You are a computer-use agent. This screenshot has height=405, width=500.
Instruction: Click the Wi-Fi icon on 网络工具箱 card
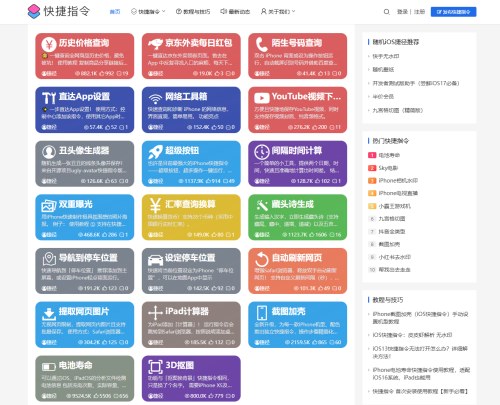tap(155, 99)
